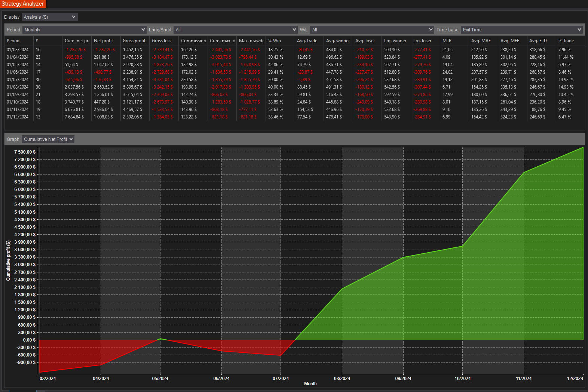Viewport: 588px width, 392px height.
Task: Click the 0,00 $ y-axis label
Action: coord(30,340)
